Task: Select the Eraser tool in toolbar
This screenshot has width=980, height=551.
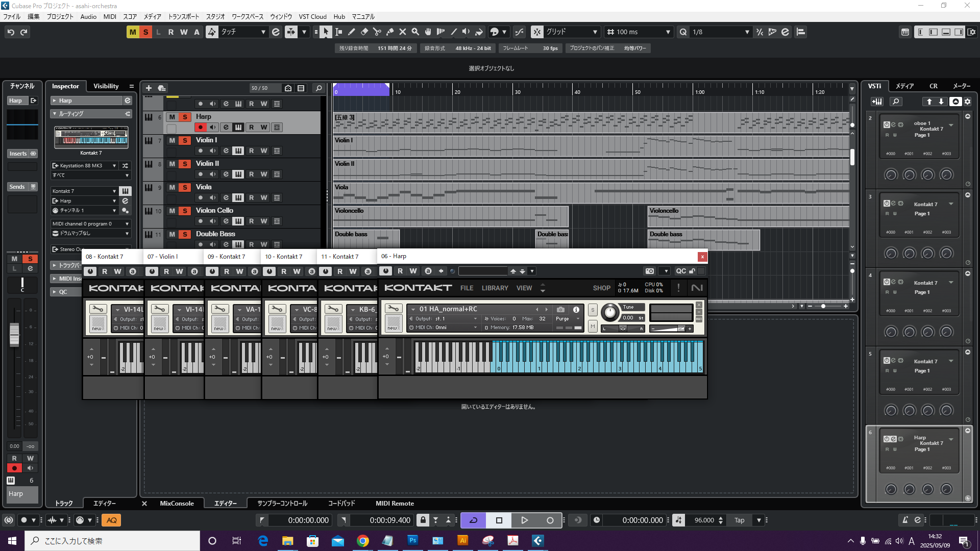Action: (364, 32)
